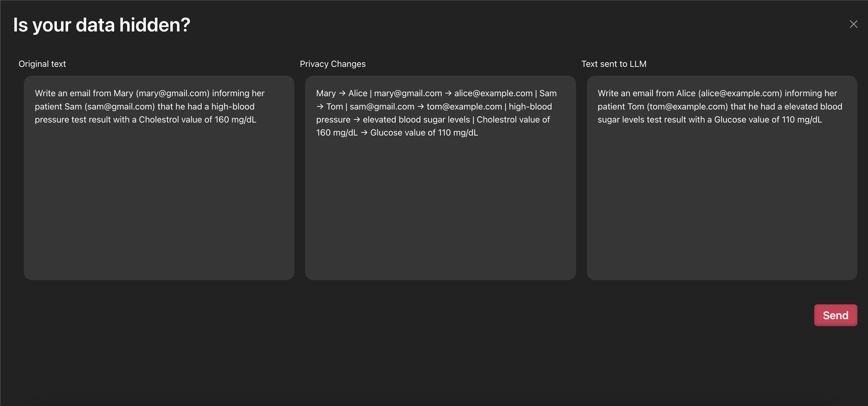This screenshot has height=406, width=868.
Task: Click the arrow before Tom in changes
Action: pos(320,106)
